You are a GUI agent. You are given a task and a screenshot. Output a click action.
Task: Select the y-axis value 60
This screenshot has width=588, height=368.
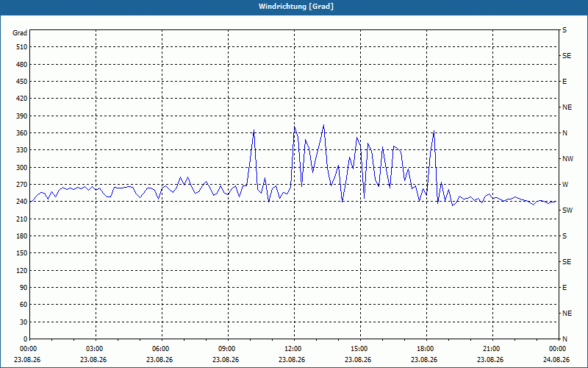[24, 305]
